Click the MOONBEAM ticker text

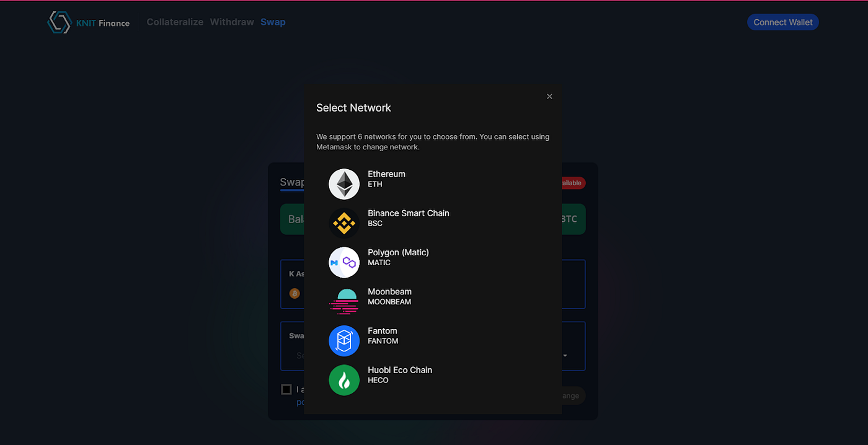coord(389,302)
